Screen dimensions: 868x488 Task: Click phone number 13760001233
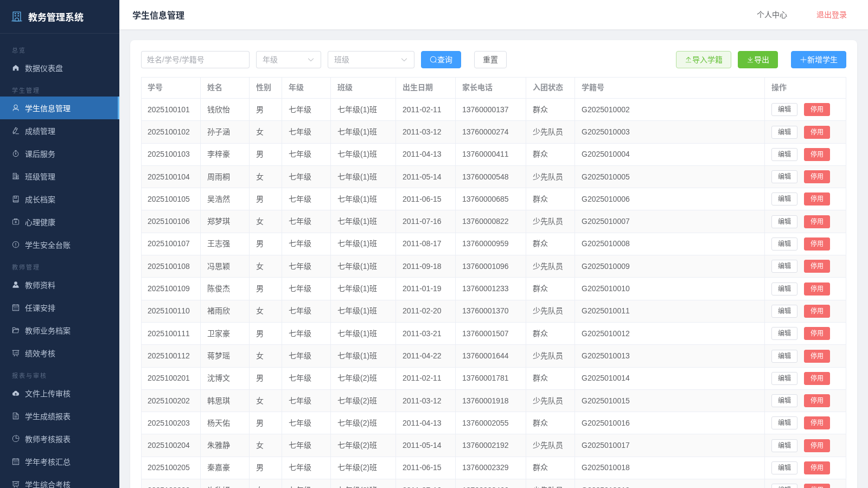(486, 288)
